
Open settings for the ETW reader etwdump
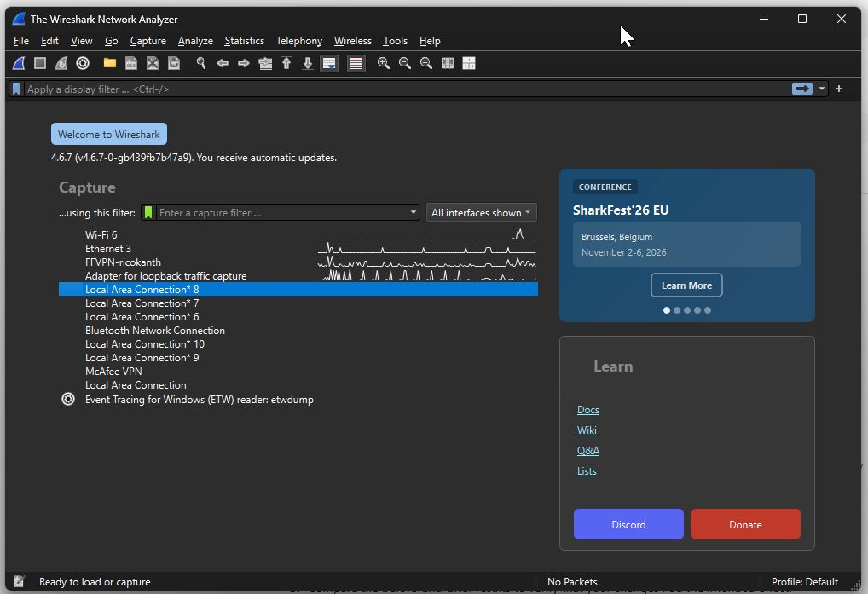tap(68, 399)
